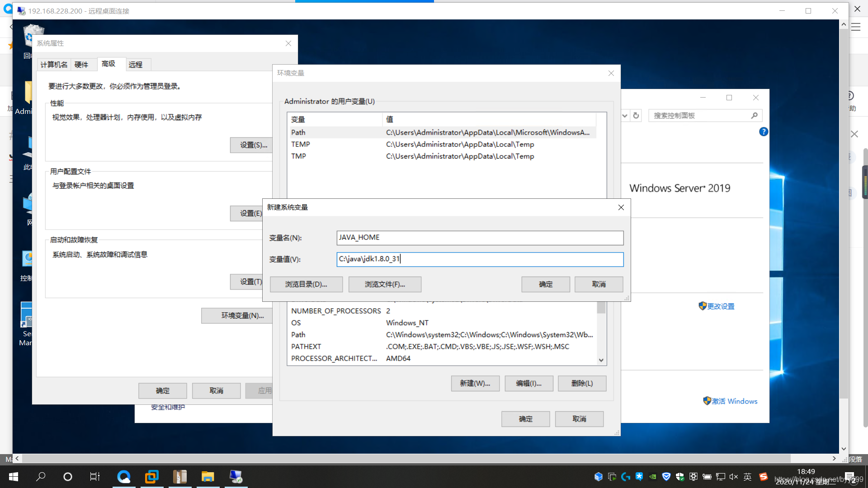Click the NVIDIA tray icon
The width and height of the screenshot is (868, 488).
pos(653,477)
